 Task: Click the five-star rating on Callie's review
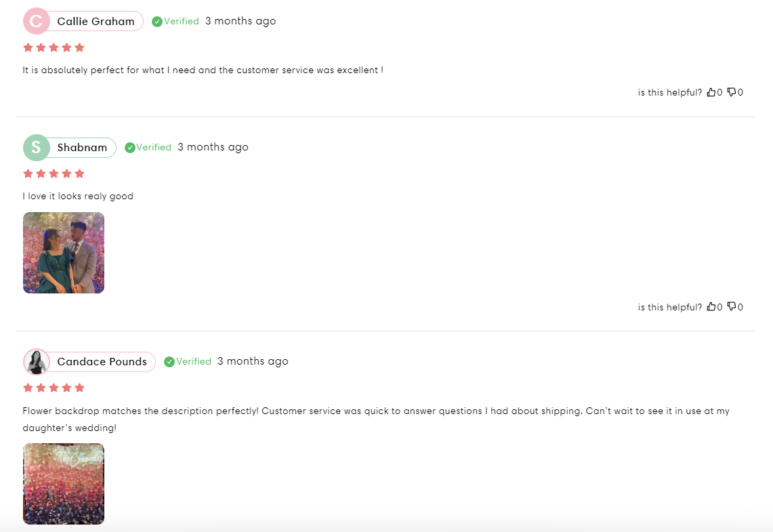(x=54, y=47)
